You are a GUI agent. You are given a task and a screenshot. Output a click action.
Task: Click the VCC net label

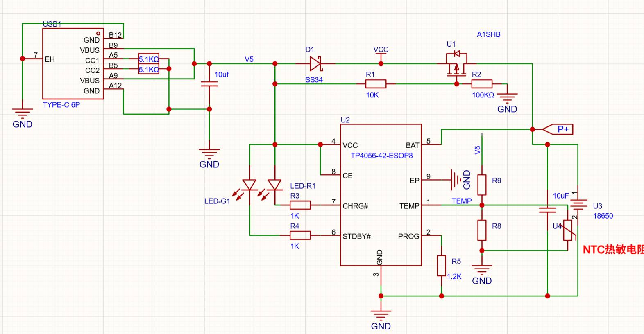381,50
